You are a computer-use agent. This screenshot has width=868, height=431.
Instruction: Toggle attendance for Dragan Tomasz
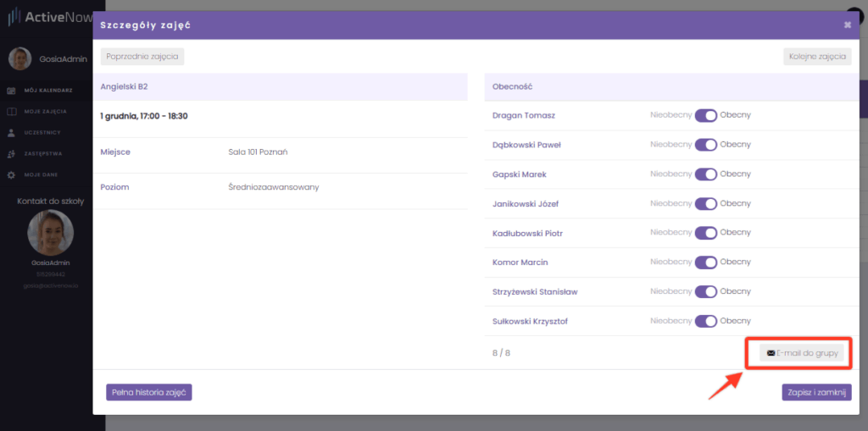point(706,116)
